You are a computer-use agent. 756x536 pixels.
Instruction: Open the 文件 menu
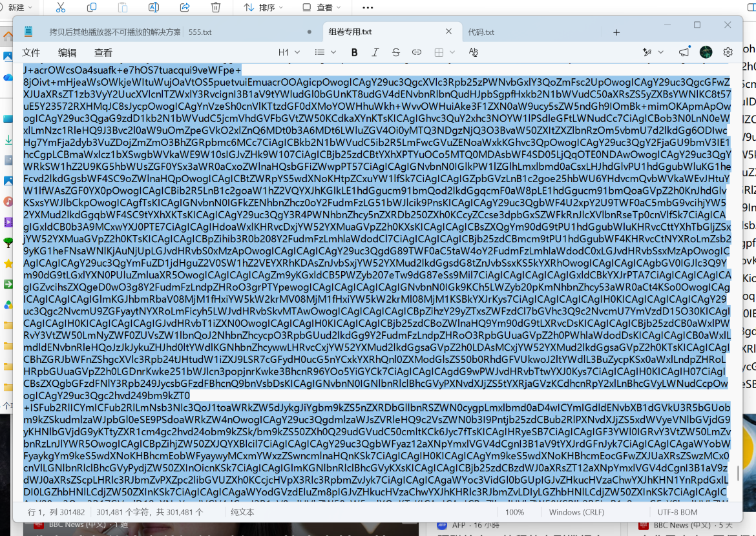click(31, 52)
